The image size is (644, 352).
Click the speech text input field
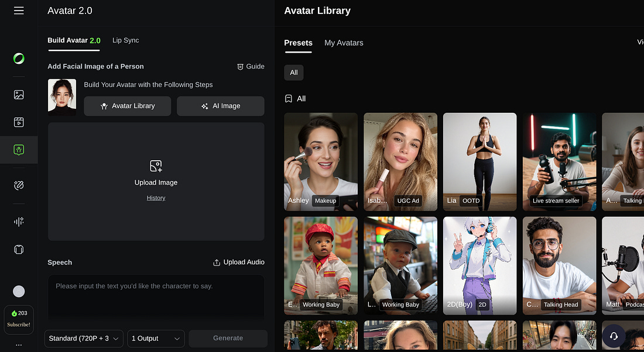point(156,297)
